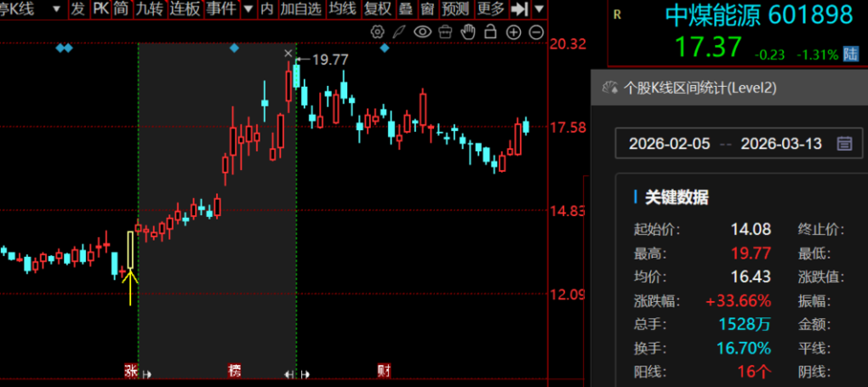Click the 14.83 price axis label
This screenshot has width=868, height=387.
(567, 211)
